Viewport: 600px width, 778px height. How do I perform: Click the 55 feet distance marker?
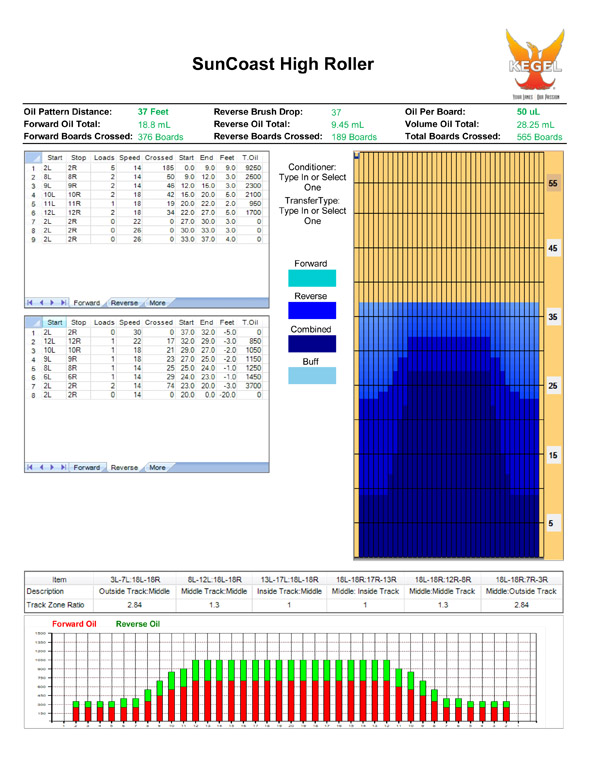point(553,185)
